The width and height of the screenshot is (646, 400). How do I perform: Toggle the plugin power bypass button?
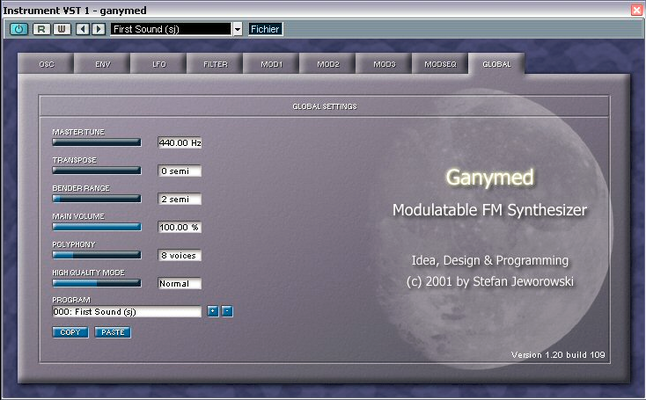tap(19, 29)
